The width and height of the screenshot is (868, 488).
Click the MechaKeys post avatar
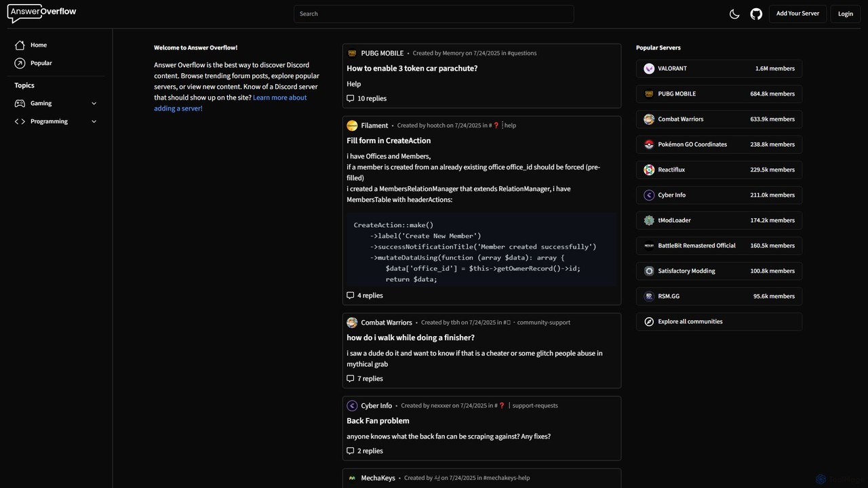pyautogui.click(x=352, y=478)
